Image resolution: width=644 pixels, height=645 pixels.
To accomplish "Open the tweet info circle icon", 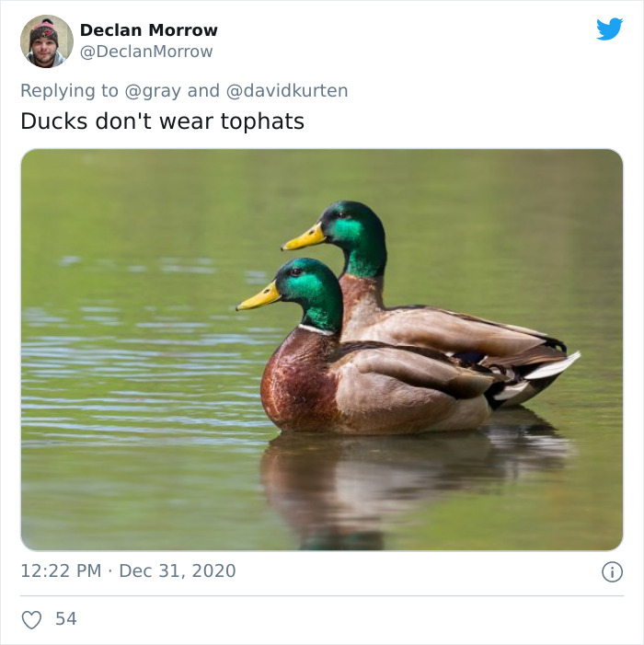I will click(x=613, y=571).
